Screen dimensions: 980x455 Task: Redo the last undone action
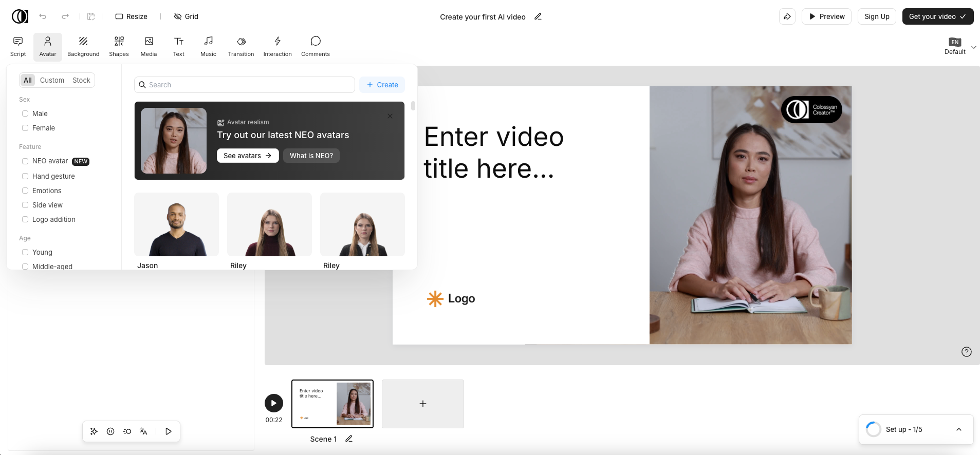(65, 16)
